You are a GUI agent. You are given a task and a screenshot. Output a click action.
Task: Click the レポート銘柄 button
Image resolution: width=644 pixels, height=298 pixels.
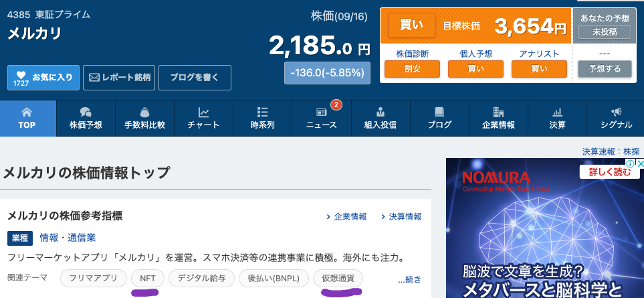click(119, 78)
